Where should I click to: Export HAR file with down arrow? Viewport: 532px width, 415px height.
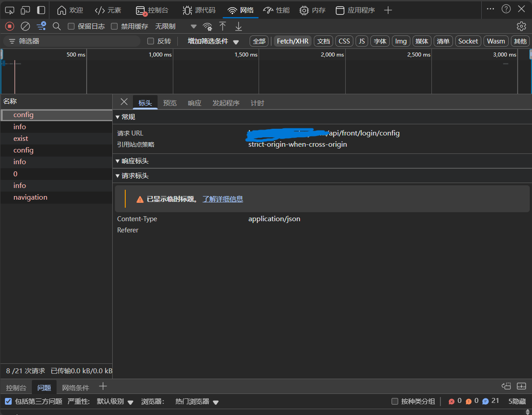(238, 26)
